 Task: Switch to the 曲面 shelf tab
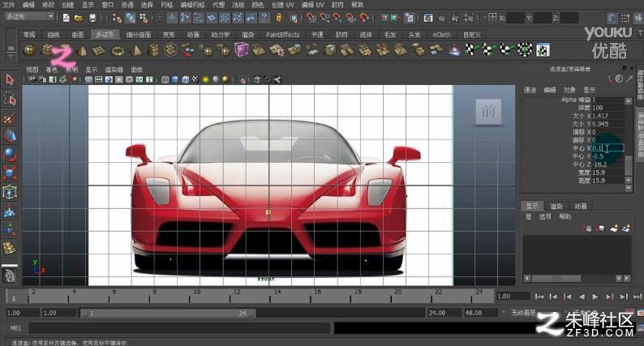78,35
